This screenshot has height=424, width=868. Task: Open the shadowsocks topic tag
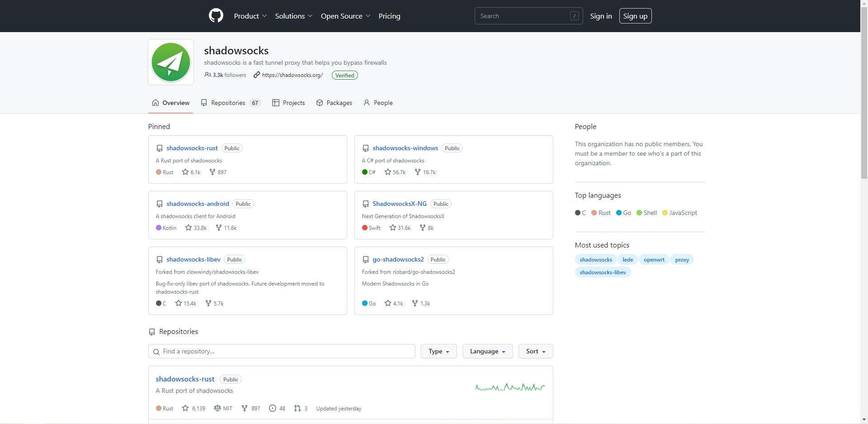tap(596, 260)
